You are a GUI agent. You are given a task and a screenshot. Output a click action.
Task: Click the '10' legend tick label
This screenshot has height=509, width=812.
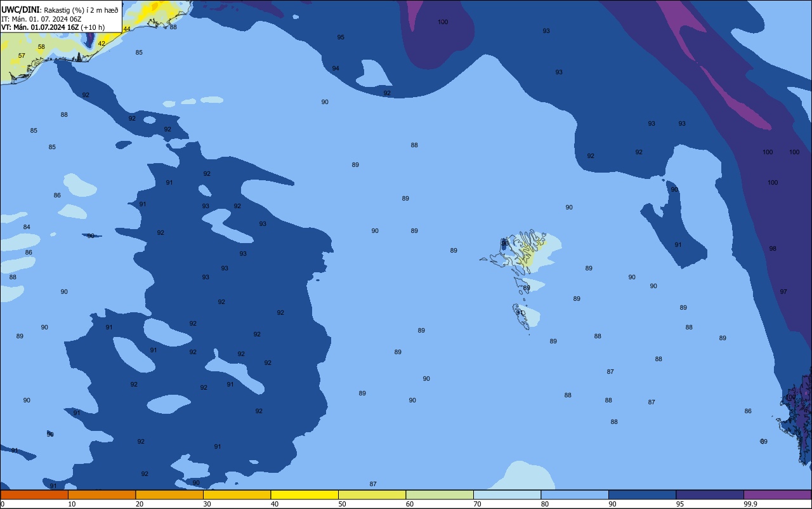(x=72, y=504)
